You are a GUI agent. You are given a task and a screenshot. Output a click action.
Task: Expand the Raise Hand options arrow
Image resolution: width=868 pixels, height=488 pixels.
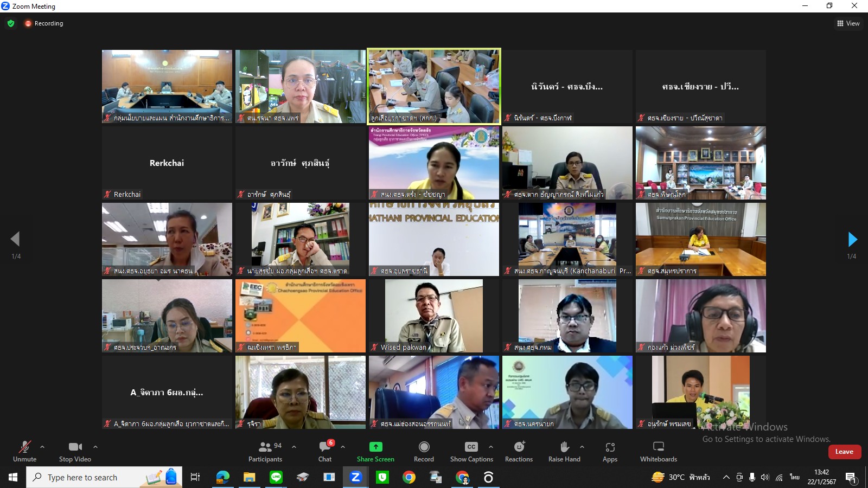tap(582, 447)
